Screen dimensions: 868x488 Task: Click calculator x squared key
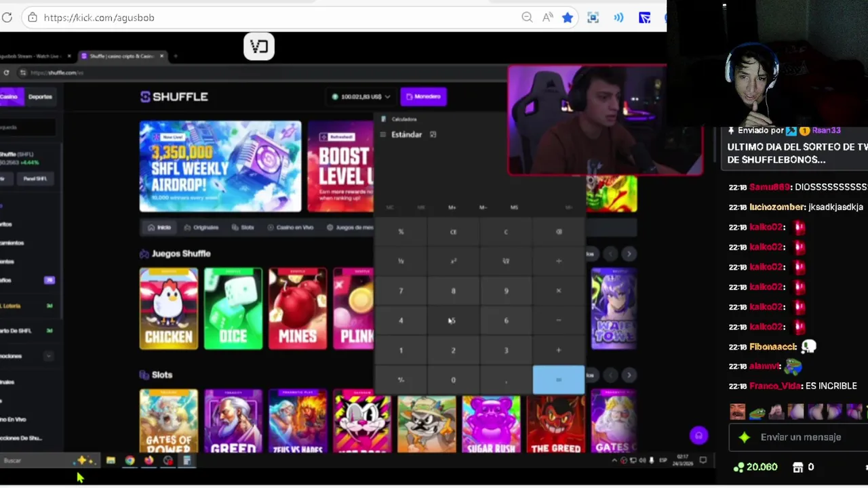(x=454, y=261)
